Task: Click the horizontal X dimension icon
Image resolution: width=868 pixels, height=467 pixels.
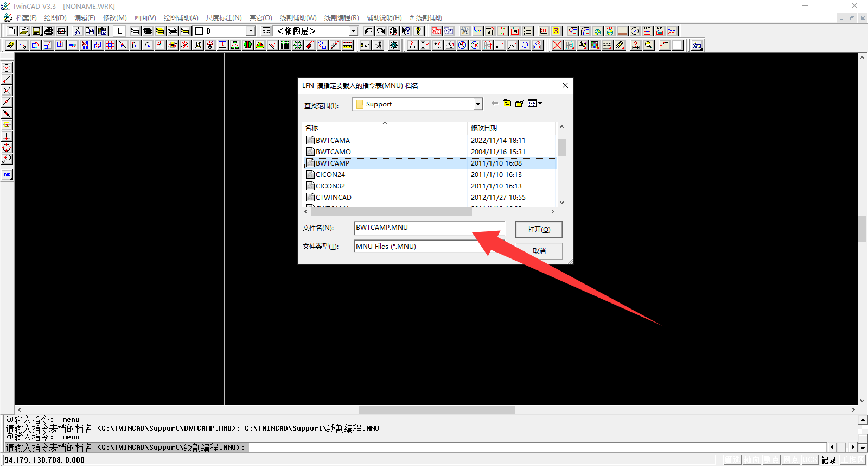Action: (x=412, y=45)
